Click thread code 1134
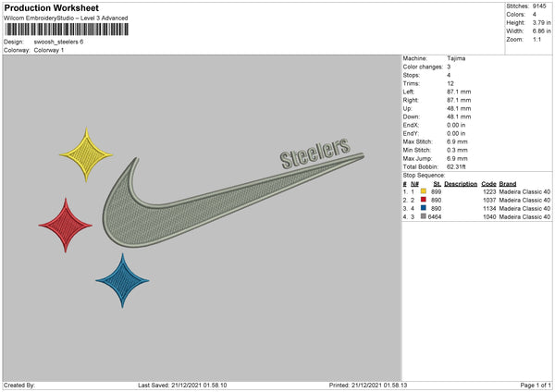The height and width of the screenshot is (392, 555). coord(489,208)
